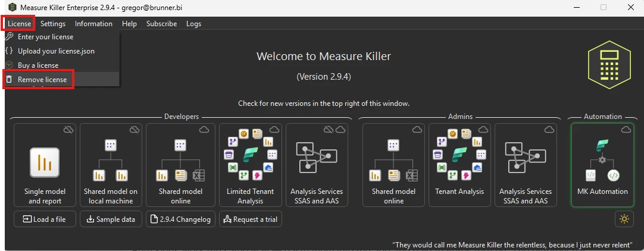Click cloud icon on MK Automation tile
The image size is (644, 251).
pyautogui.click(x=626, y=130)
